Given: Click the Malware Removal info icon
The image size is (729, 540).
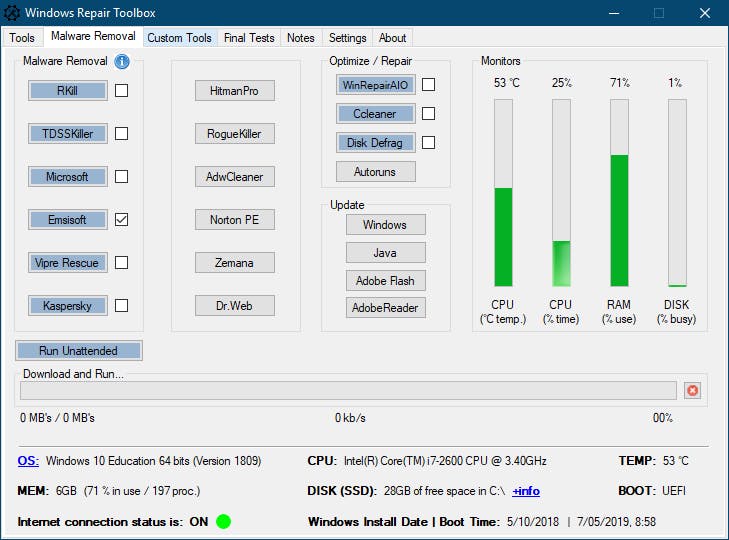Looking at the screenshot, I should click(122, 61).
